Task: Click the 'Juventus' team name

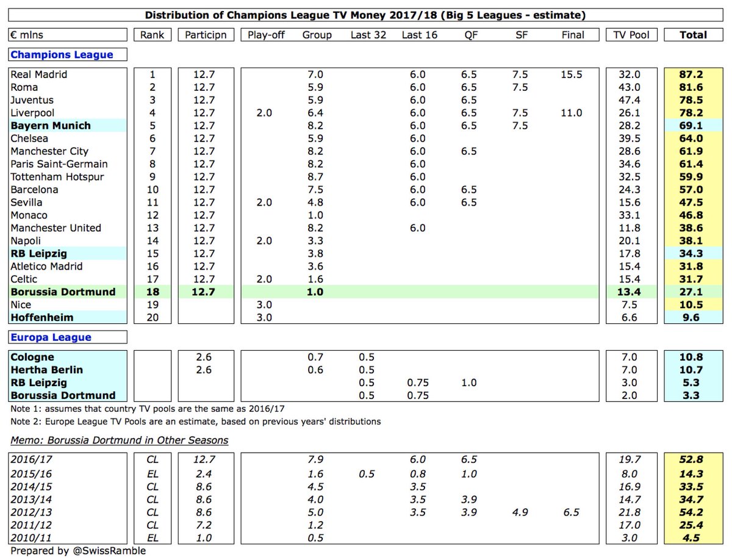Action: pyautogui.click(x=32, y=100)
